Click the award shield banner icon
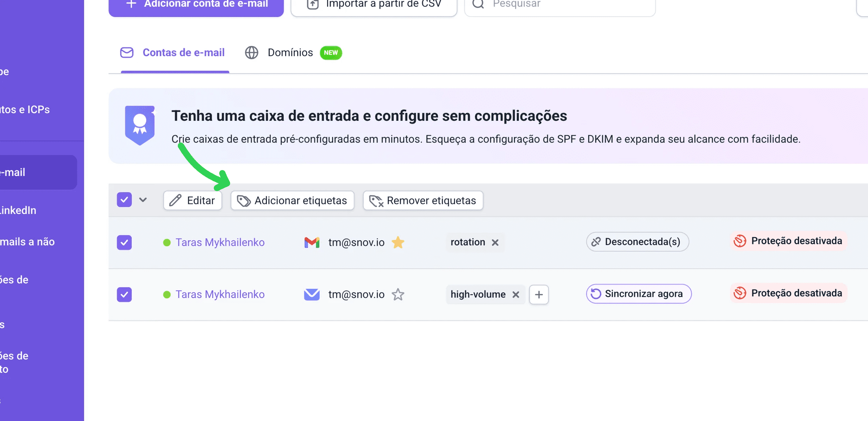This screenshot has height=421, width=868. coord(140,125)
